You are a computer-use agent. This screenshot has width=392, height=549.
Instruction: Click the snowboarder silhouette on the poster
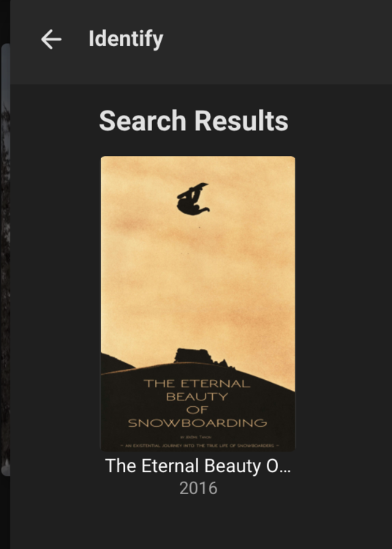pyautogui.click(x=192, y=199)
